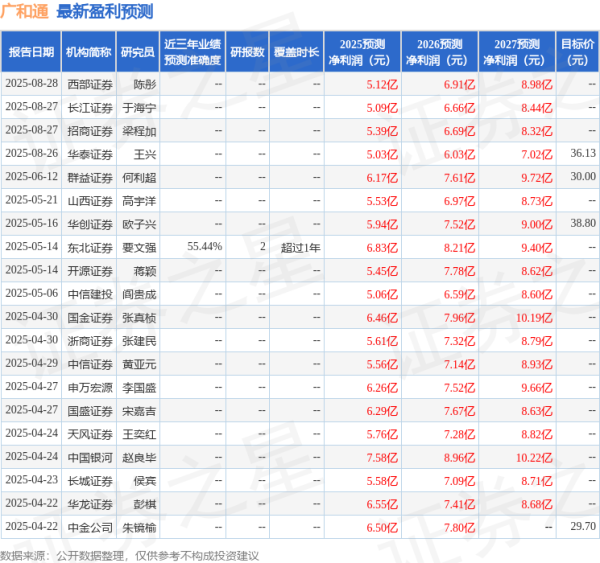Select the 国金证券 institution cell
The image size is (600, 563).
(x=90, y=318)
